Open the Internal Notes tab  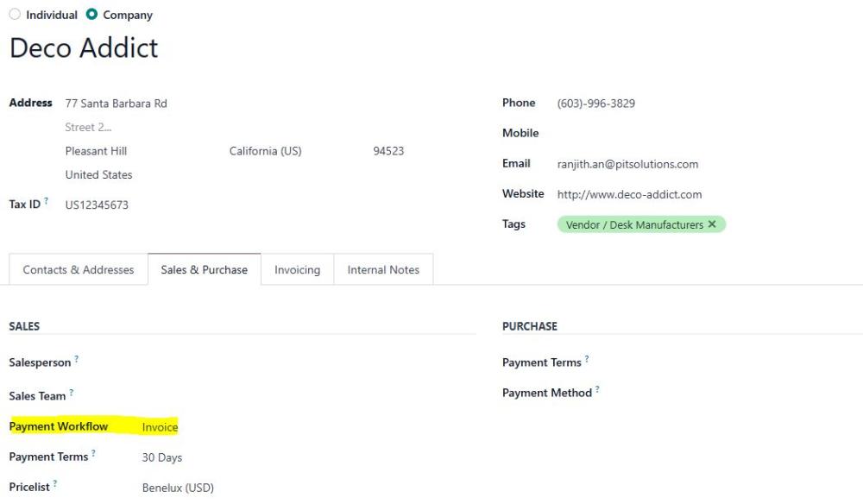pyautogui.click(x=383, y=269)
